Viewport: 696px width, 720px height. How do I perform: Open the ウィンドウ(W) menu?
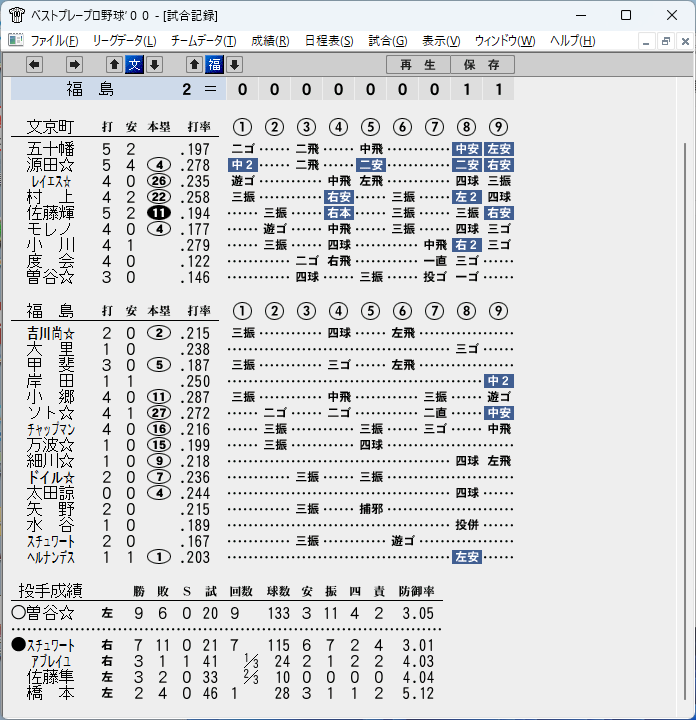click(505, 41)
